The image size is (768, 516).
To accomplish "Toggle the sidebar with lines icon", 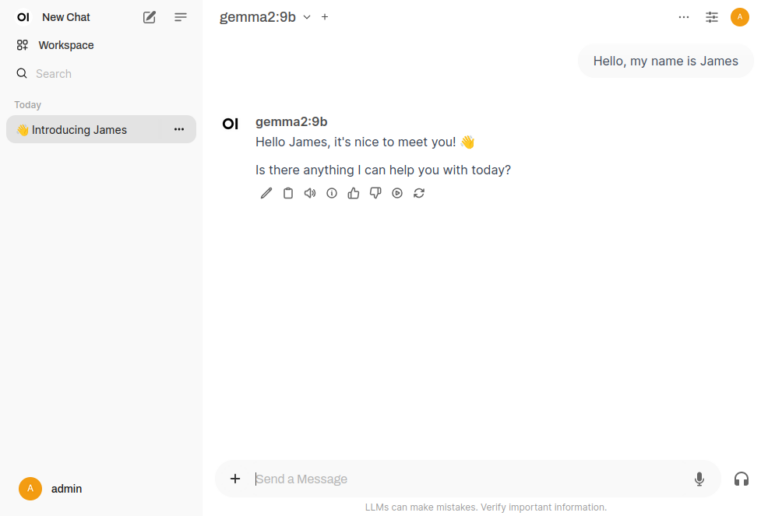I will 180,17.
